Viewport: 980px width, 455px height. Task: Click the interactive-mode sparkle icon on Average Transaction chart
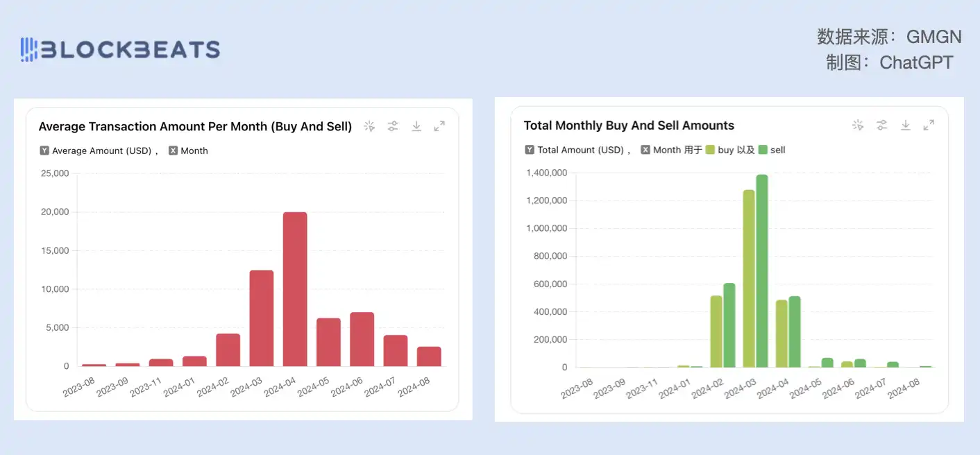point(369,126)
